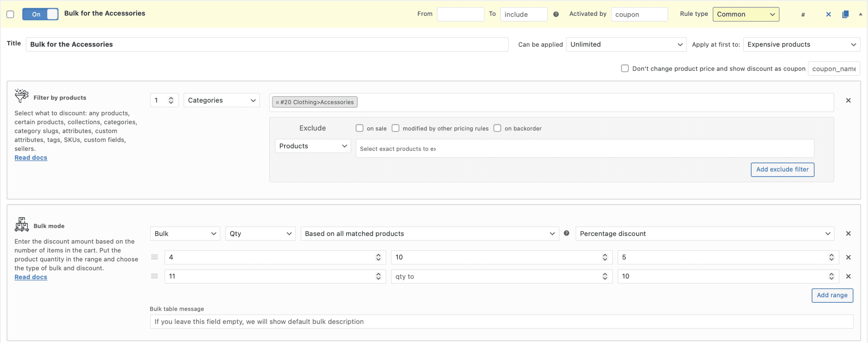Click the Add exclude filter button
The height and width of the screenshot is (343, 868).
[x=782, y=169]
